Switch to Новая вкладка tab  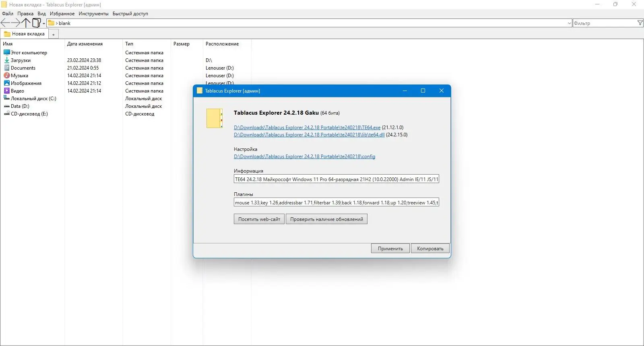[x=25, y=34]
